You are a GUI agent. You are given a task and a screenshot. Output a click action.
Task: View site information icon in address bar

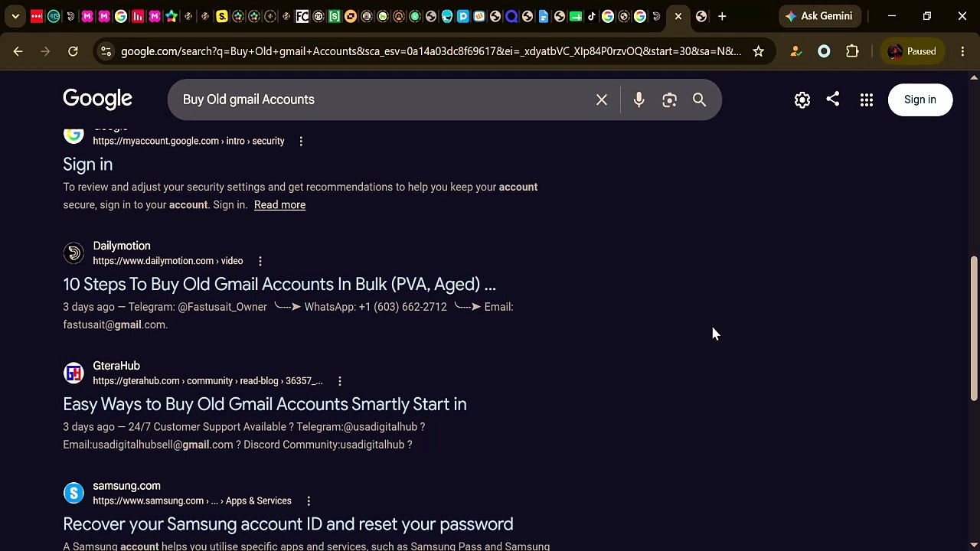coord(106,51)
